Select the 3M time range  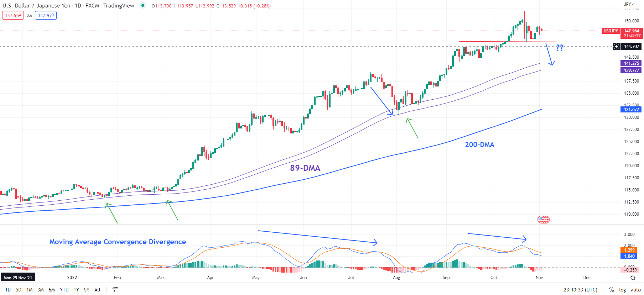41,290
